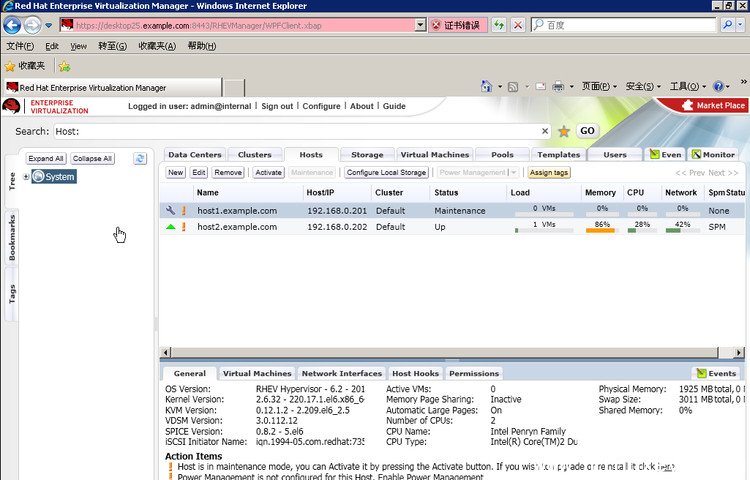
Task: Click the host1 maintenance wrench icon
Action: point(170,210)
